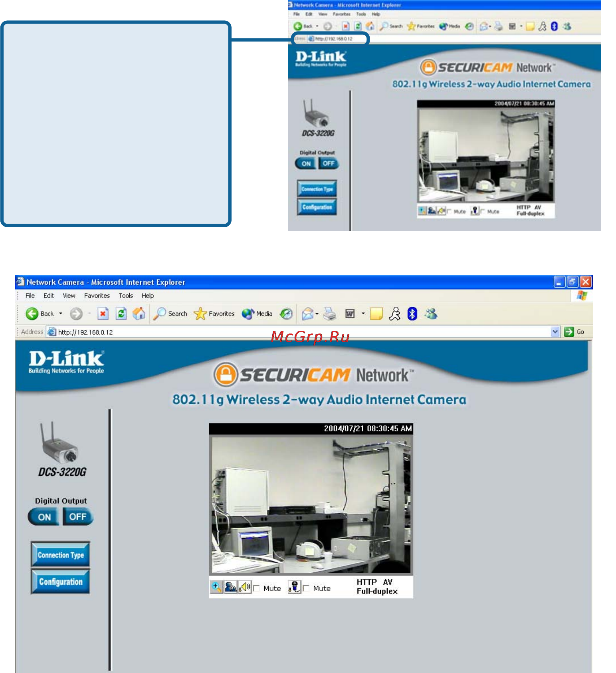Viewport: 616px width, 673px height.
Task: Check the speaker Mute checkbox
Action: [x=256, y=588]
